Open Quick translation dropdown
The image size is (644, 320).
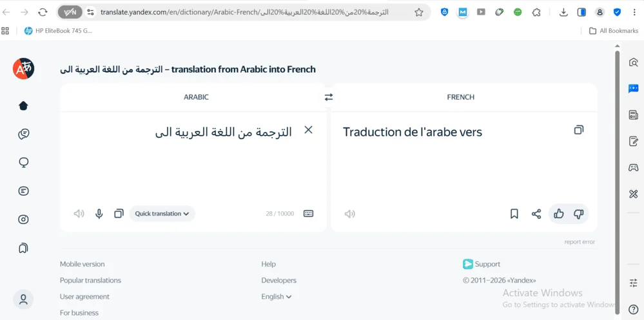tap(162, 214)
